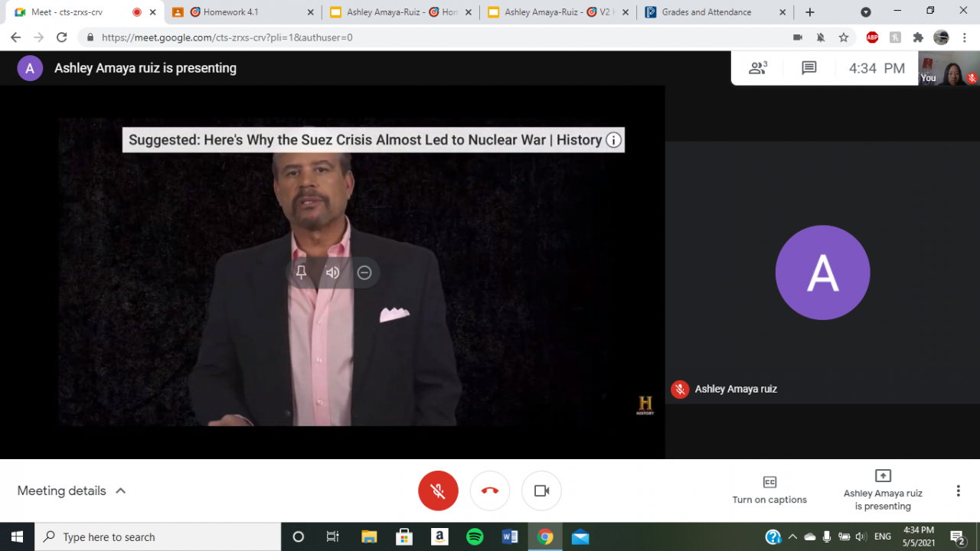Image resolution: width=980 pixels, height=551 pixels.
Task: Open the Chrome profile dropdown arrow
Action: 866,12
